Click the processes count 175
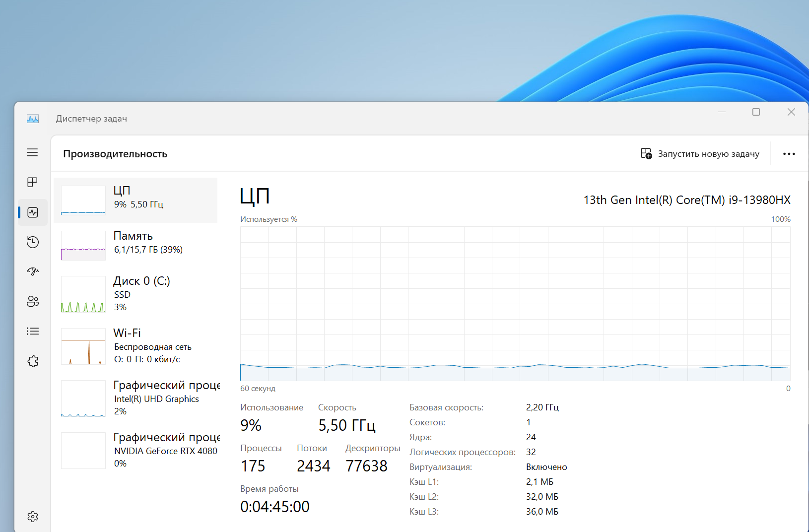The height and width of the screenshot is (532, 809). click(253, 466)
